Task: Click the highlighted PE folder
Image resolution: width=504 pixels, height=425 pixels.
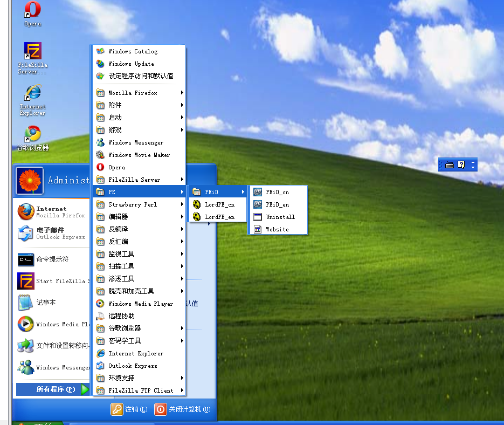Action: point(139,192)
